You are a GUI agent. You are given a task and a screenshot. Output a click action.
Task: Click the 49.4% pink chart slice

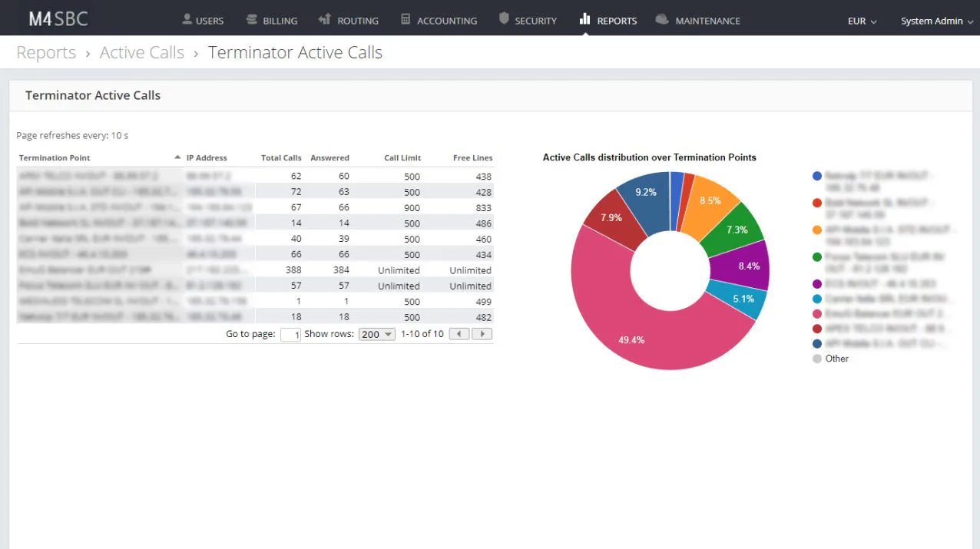(631, 339)
